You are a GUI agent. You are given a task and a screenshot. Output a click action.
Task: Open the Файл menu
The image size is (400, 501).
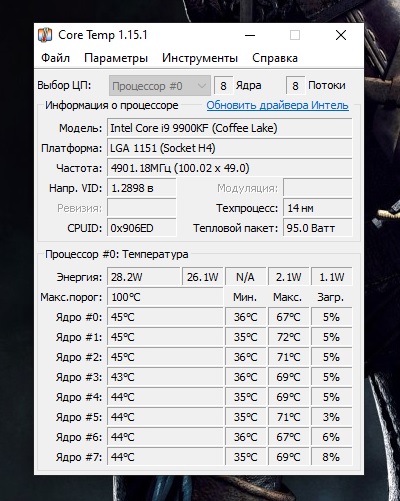(x=55, y=58)
